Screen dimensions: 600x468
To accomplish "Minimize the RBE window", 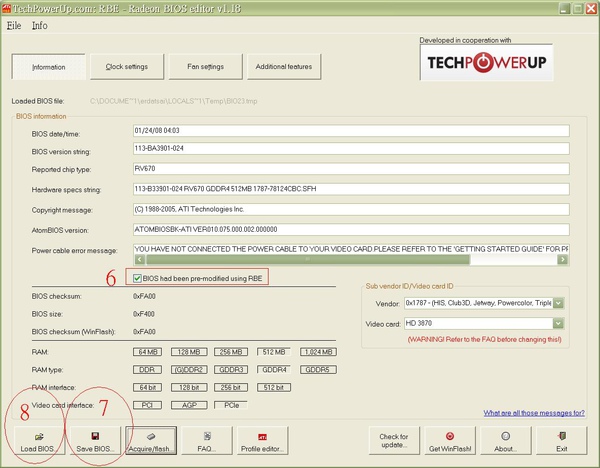I will pos(564,8).
